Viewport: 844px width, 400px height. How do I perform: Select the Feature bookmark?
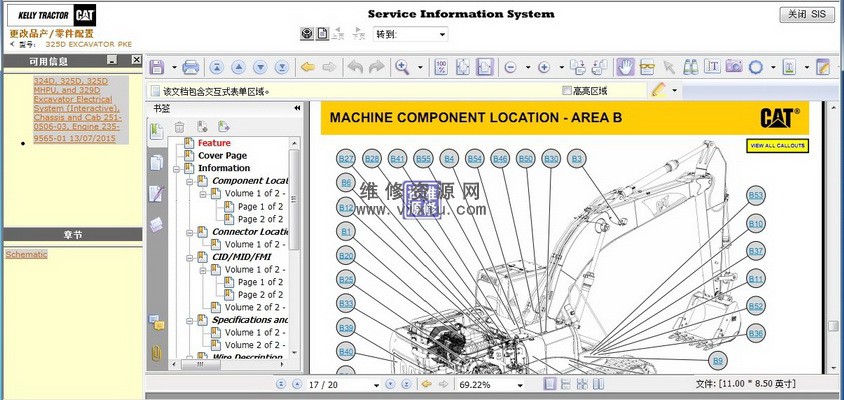213,143
